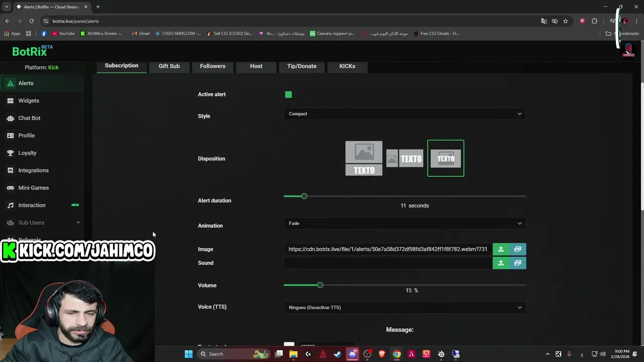Click the Alert duration slider handle
Screen dimensions: 644x362
click(x=304, y=196)
